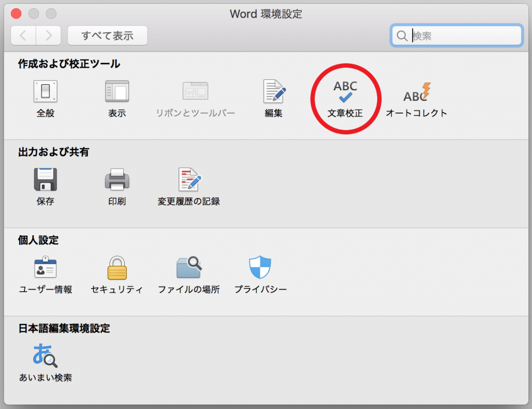
Task: Click the 出力および共有 section heading
Action: (54, 152)
